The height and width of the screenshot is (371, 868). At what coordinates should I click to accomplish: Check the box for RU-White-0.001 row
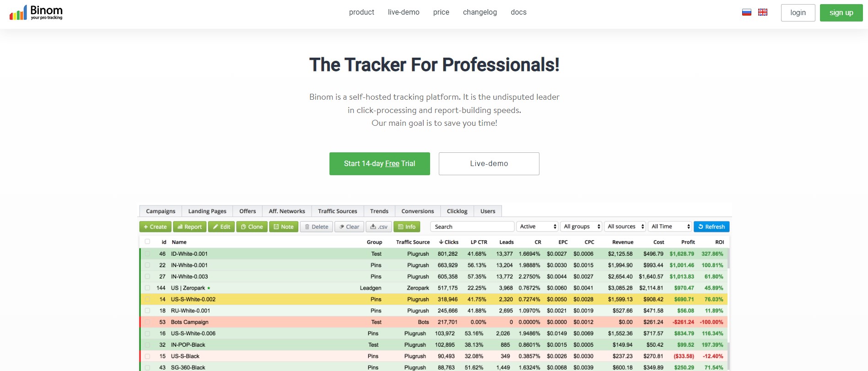pos(147,311)
